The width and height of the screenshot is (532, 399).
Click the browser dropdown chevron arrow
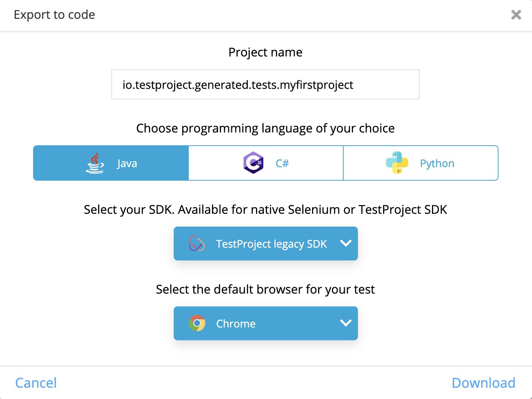coord(346,323)
